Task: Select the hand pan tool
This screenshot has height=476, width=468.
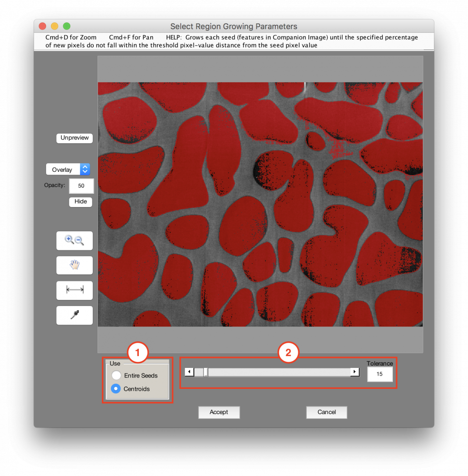Action: [x=74, y=265]
